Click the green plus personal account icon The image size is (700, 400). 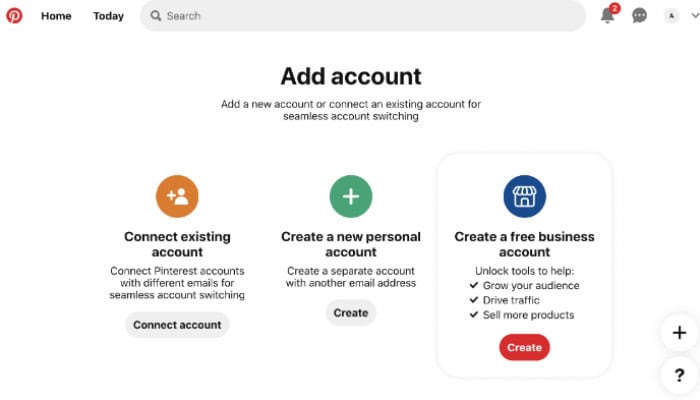point(351,196)
